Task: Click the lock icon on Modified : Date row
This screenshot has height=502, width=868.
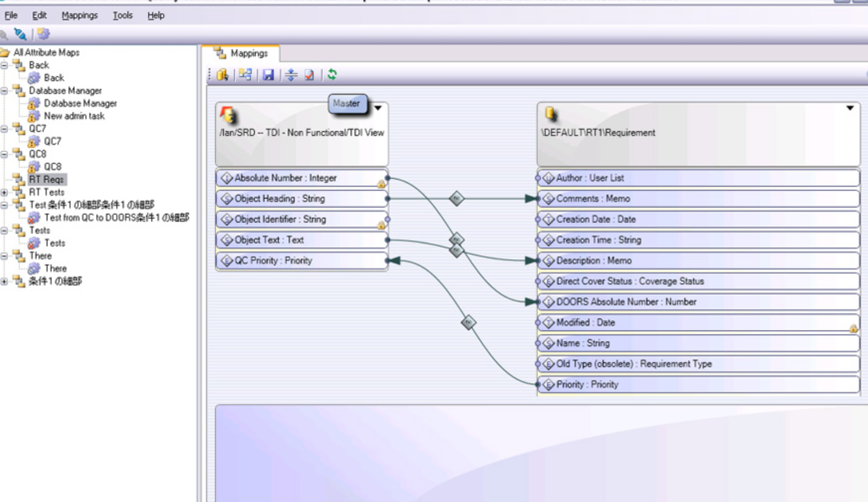Action: (x=854, y=329)
